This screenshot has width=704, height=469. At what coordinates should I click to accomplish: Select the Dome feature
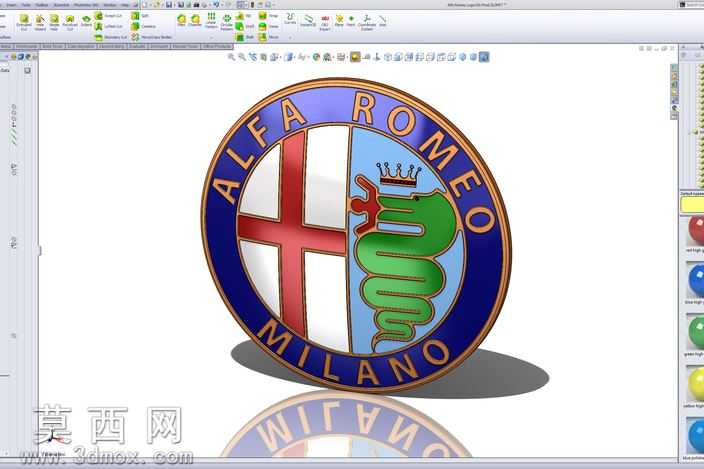pyautogui.click(x=268, y=26)
